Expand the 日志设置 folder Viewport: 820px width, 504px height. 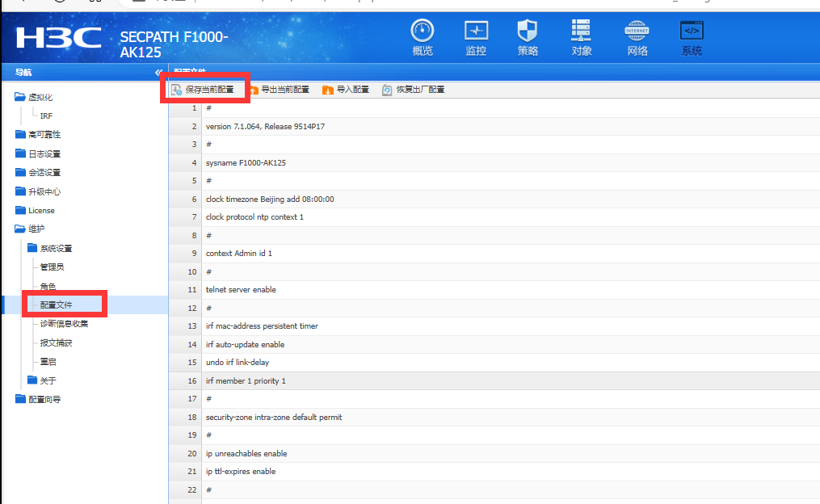(20, 153)
